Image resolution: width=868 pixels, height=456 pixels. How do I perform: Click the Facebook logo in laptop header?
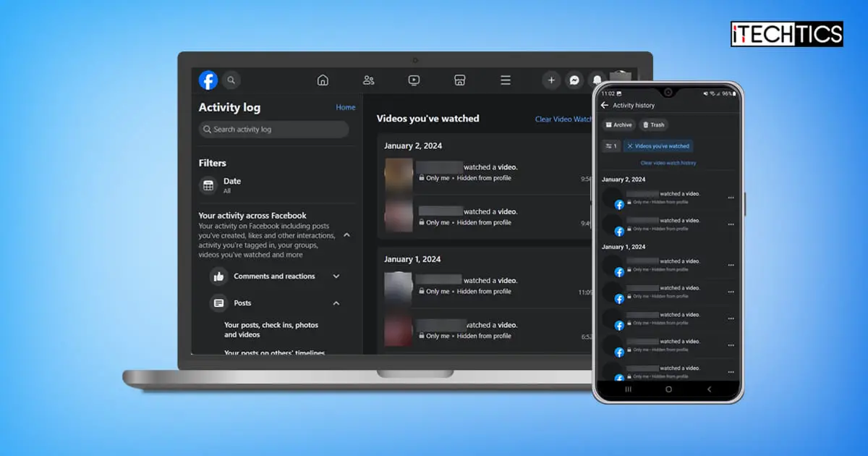[208, 80]
